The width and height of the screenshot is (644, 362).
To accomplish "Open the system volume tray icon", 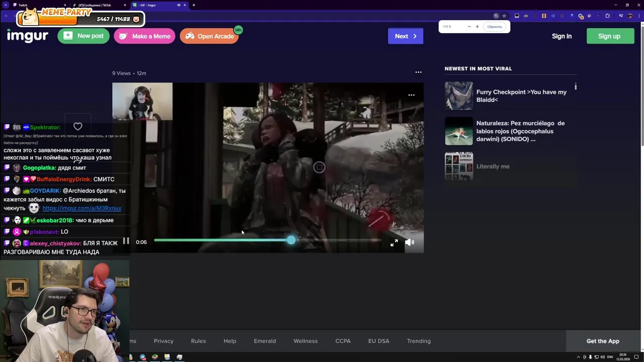I will pyautogui.click(x=602, y=357).
